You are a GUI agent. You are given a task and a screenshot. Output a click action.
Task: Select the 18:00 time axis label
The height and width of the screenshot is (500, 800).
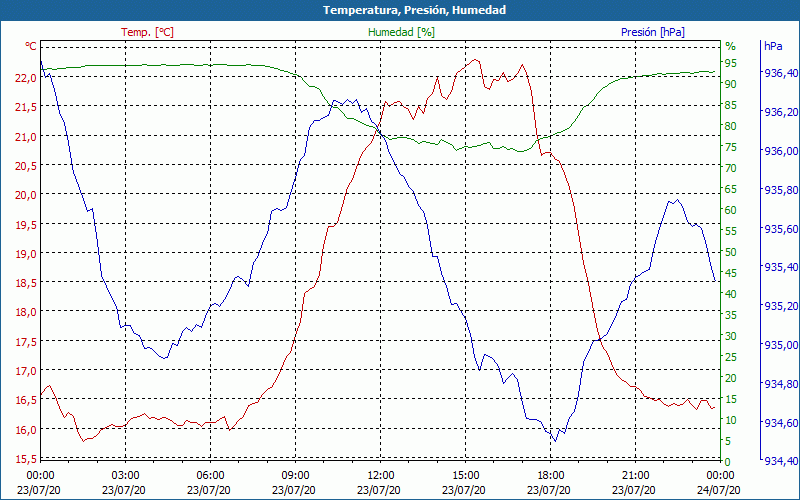pos(550,476)
